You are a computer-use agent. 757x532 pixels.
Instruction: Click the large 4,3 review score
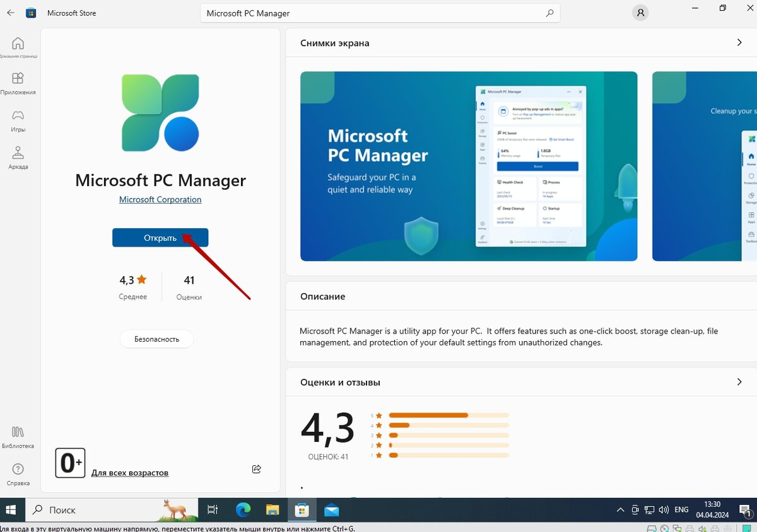click(x=328, y=427)
